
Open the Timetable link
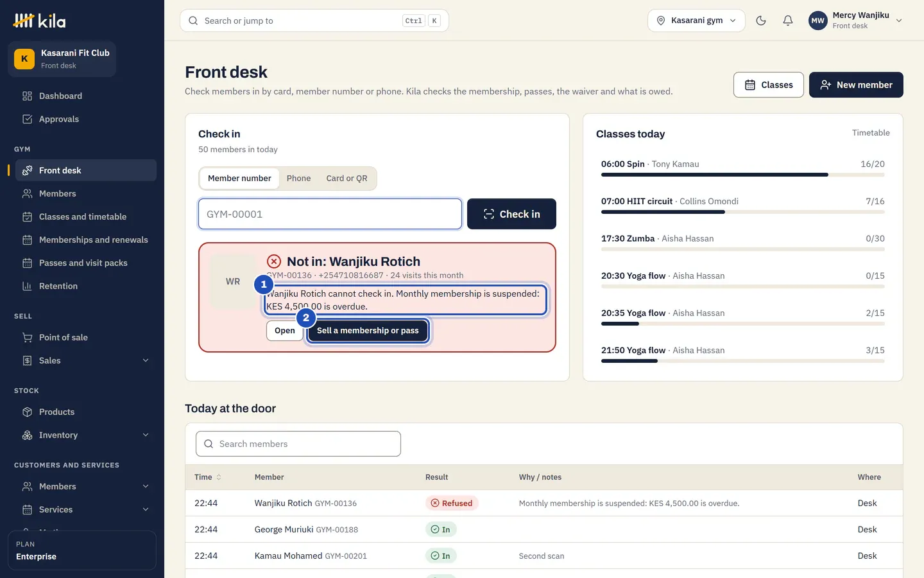871,133
